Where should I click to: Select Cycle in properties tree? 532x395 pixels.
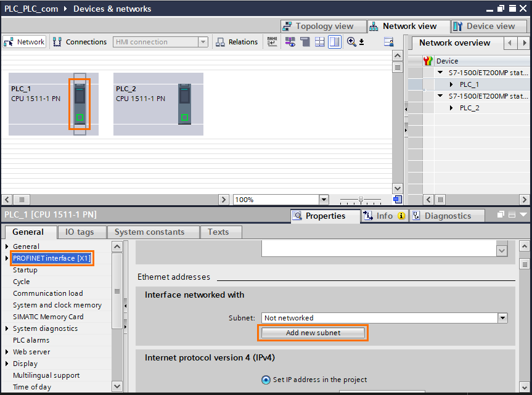[21, 282]
